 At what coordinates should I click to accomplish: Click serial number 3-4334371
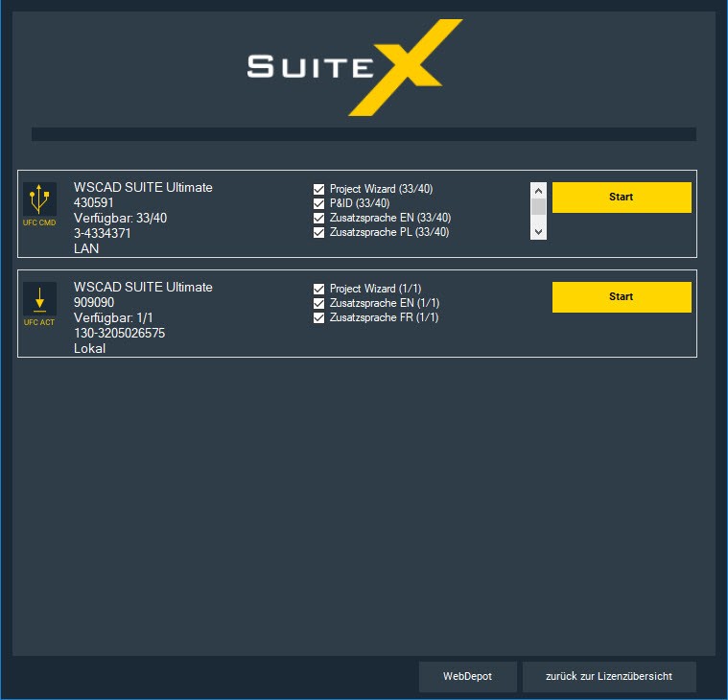tap(102, 233)
